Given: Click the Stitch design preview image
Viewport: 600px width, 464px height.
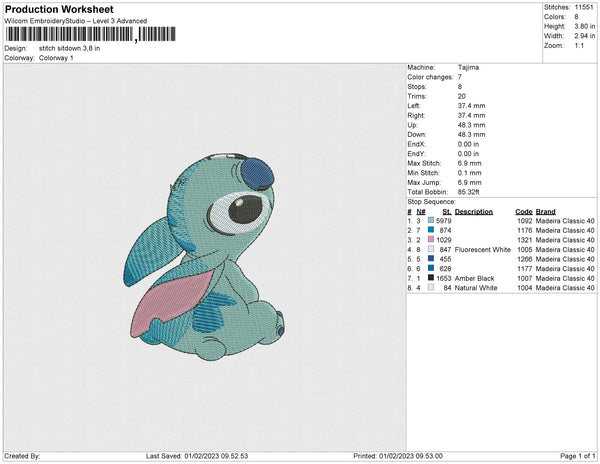Looking at the screenshot, I should [204, 257].
